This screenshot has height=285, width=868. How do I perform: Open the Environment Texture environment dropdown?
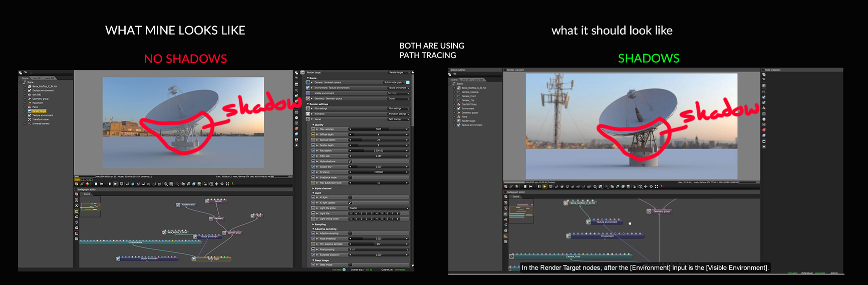pos(399,87)
